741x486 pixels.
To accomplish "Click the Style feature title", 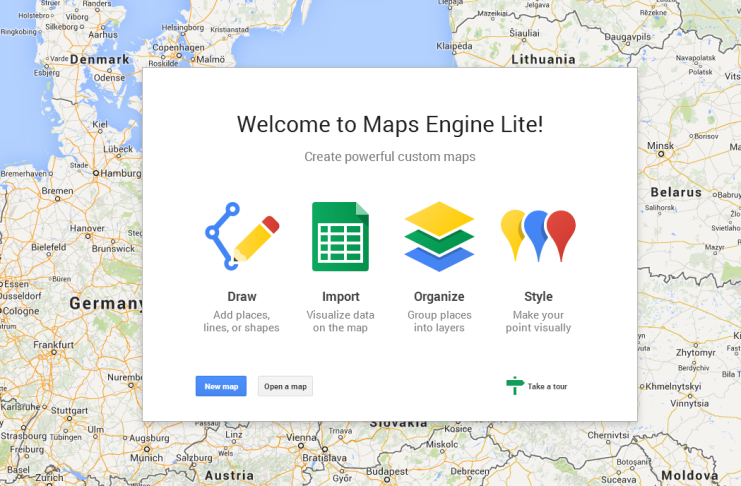I will tap(538, 297).
